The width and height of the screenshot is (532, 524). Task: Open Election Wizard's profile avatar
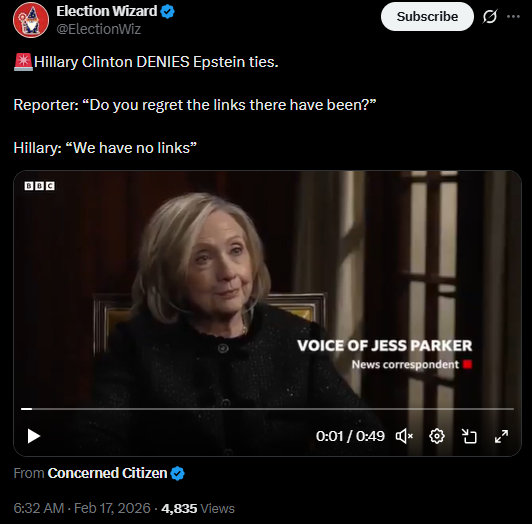click(x=31, y=20)
